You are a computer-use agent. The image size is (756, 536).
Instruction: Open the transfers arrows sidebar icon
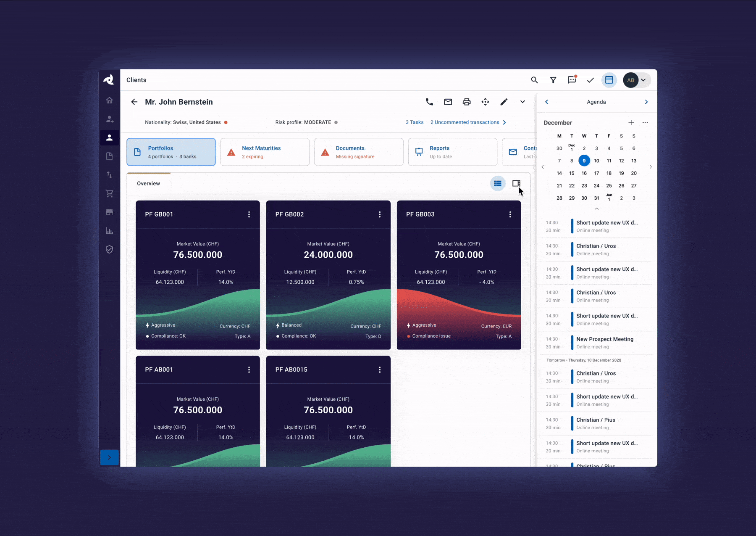tap(109, 175)
